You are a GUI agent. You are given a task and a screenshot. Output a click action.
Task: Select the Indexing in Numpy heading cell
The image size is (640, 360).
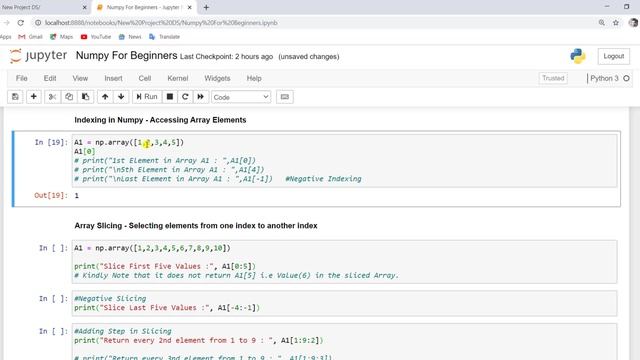160,120
